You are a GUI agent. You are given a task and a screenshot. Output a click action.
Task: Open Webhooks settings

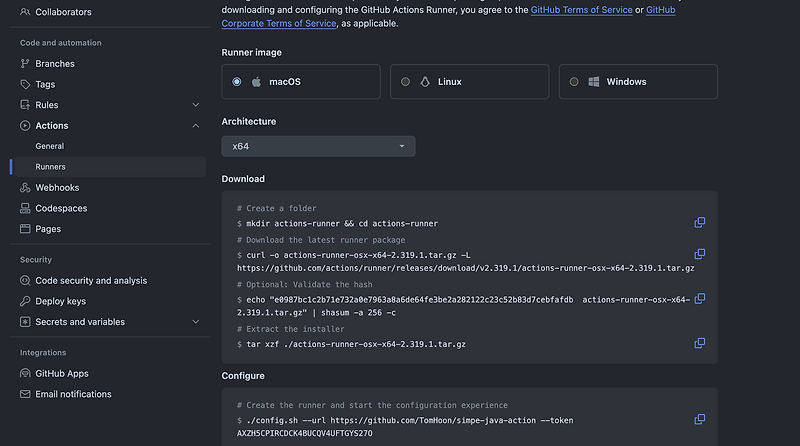(x=57, y=188)
